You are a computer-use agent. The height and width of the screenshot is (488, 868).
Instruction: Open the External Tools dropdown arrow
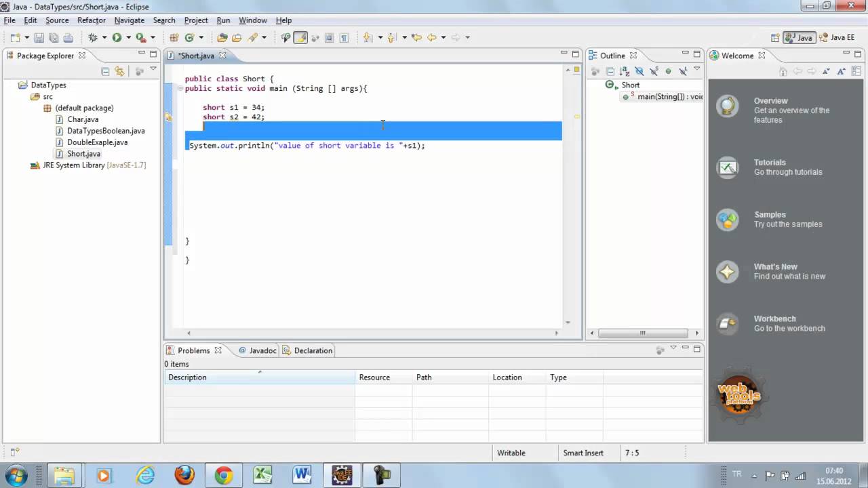click(x=153, y=38)
